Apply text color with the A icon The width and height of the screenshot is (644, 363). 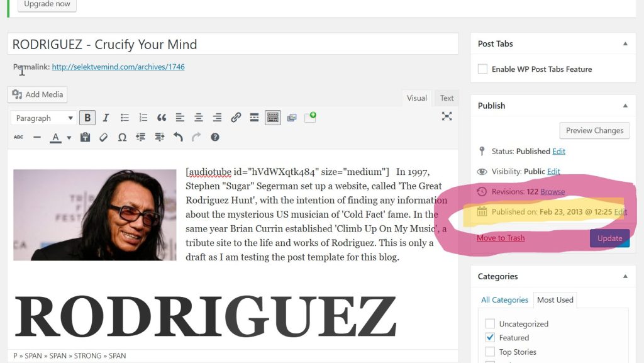click(x=55, y=137)
